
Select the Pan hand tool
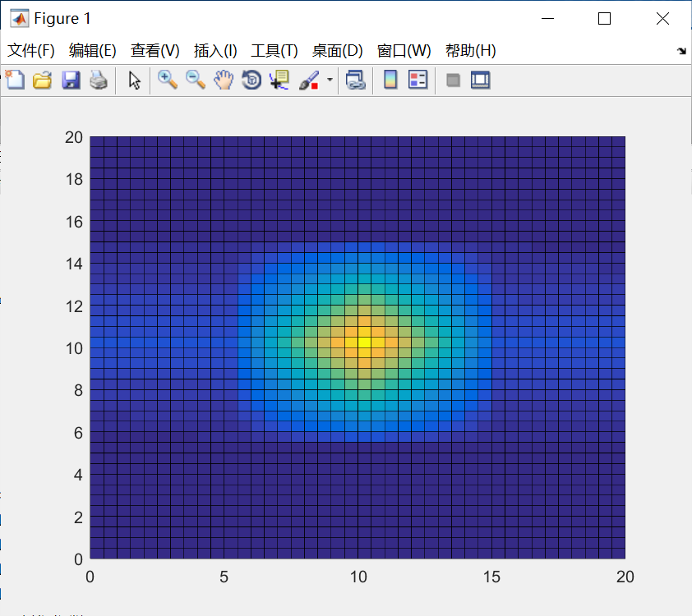click(x=224, y=80)
